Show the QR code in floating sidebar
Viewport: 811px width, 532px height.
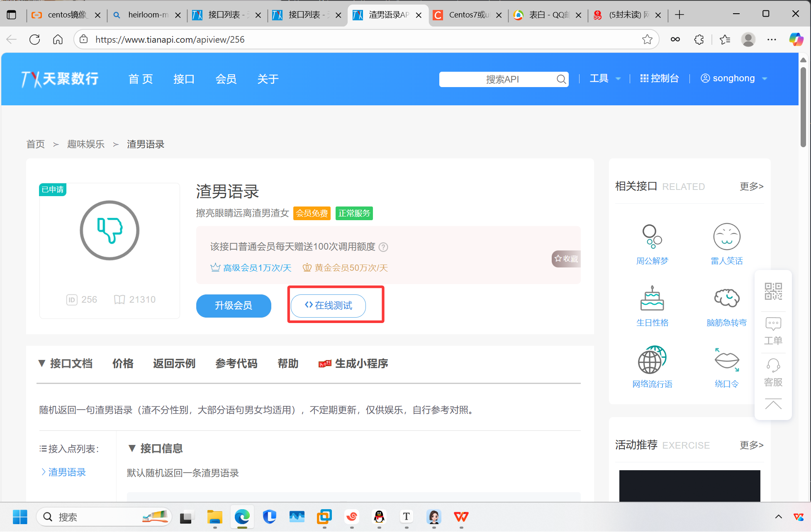pos(773,292)
